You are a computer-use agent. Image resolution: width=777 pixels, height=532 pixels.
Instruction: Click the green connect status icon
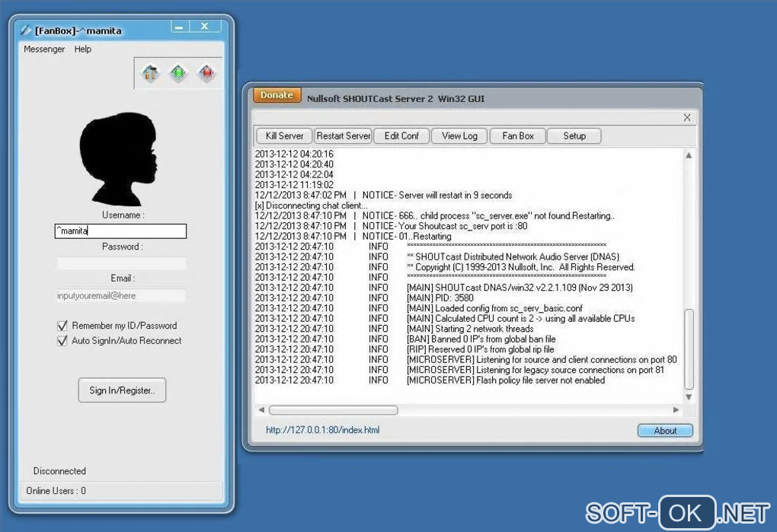(x=178, y=73)
